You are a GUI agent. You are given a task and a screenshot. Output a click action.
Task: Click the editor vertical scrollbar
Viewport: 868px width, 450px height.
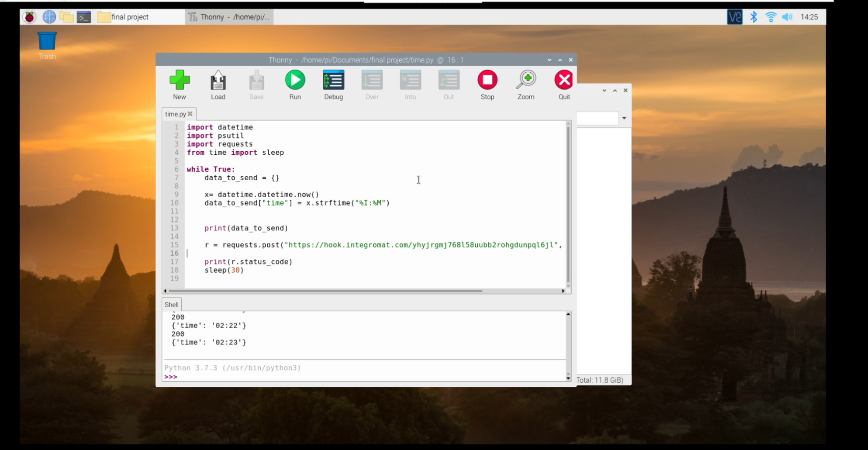(568, 204)
